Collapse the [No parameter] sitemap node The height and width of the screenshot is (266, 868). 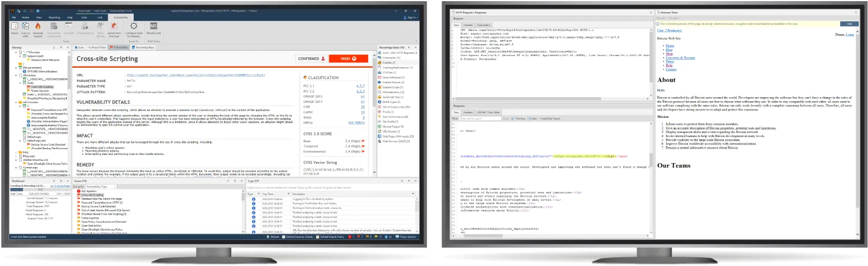pos(16,68)
